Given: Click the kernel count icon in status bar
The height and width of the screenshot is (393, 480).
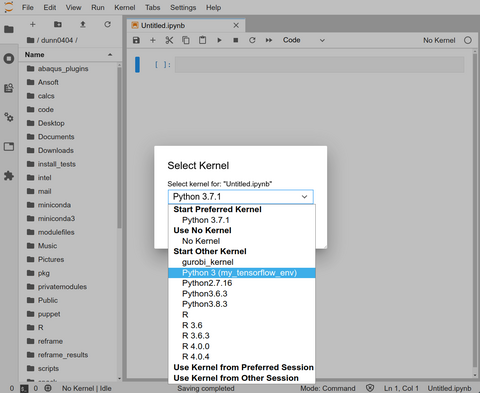Looking at the screenshot, I should [48, 388].
